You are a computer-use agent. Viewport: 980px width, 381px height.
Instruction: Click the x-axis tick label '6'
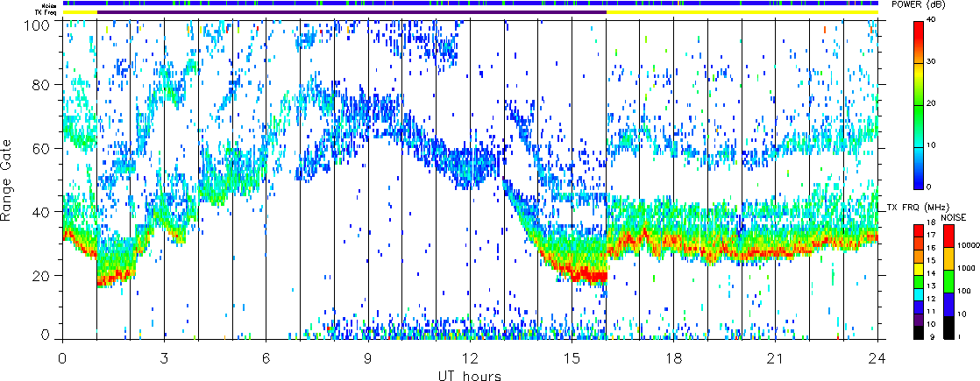266,358
